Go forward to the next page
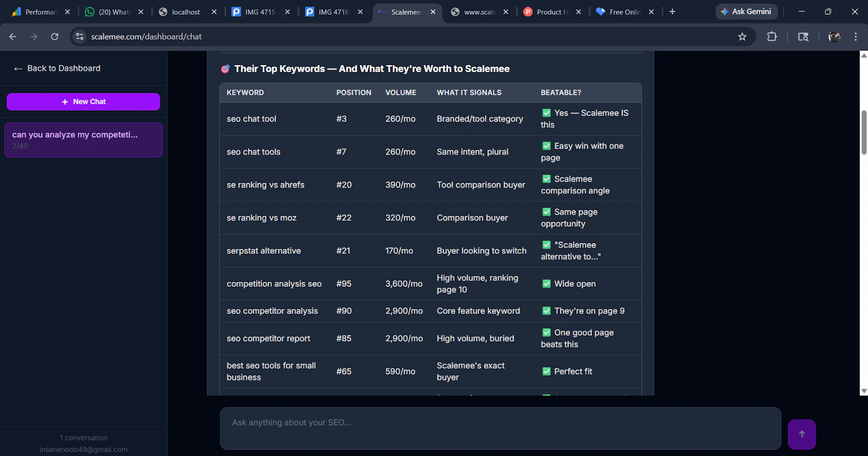Screen dimensions: 868x456 [x=34, y=36]
